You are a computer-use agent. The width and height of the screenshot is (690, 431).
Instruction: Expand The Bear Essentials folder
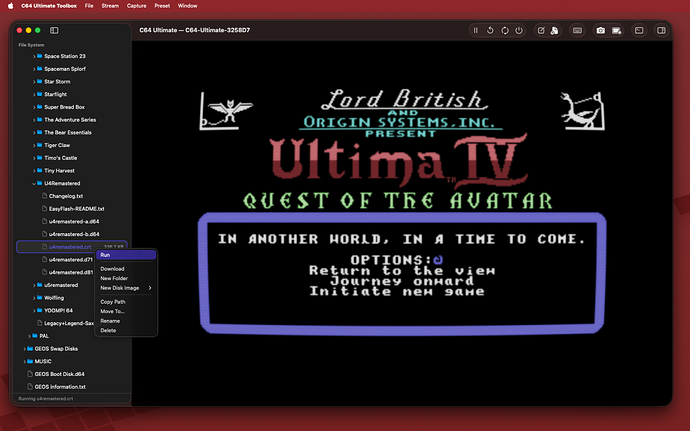tap(34, 133)
